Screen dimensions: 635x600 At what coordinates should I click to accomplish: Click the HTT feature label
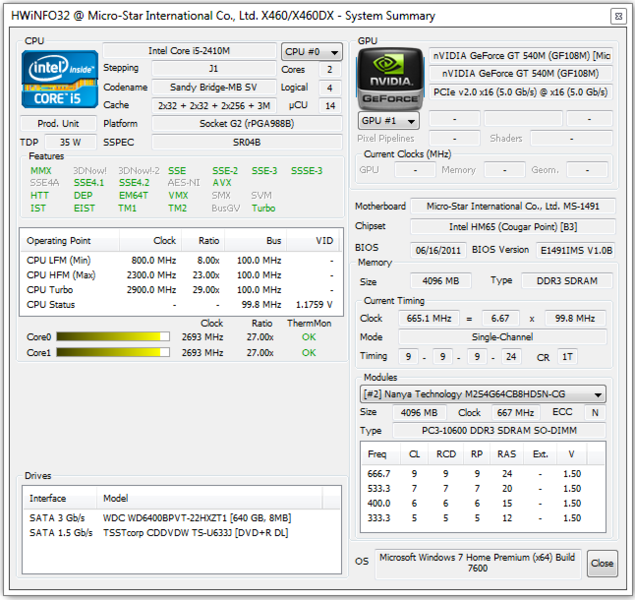(39, 196)
